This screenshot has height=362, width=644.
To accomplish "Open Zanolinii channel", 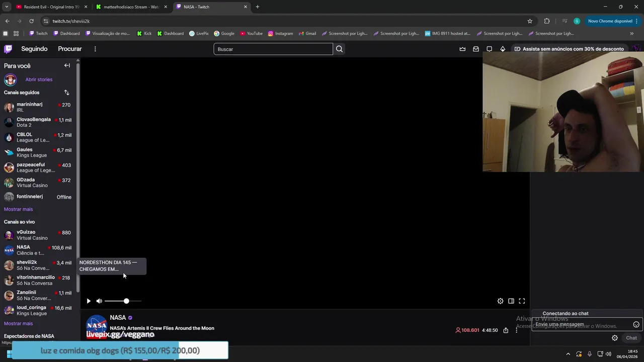I will [38, 295].
